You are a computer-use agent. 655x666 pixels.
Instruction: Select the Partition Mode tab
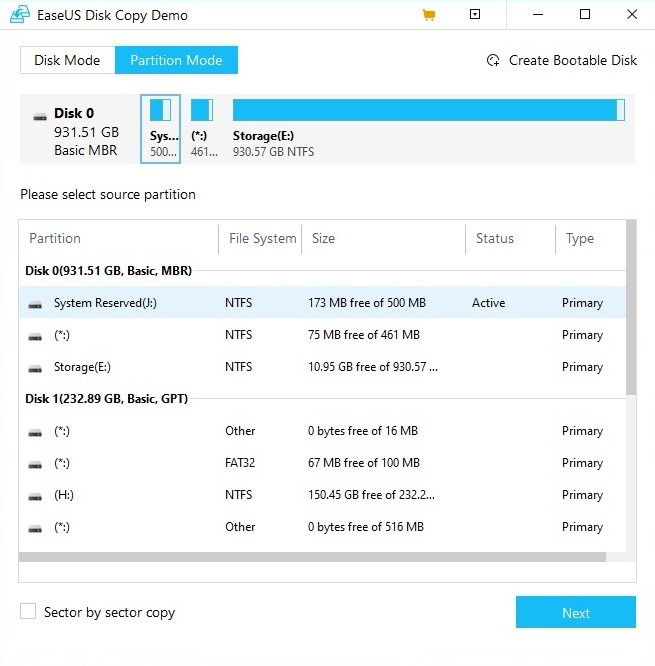(x=176, y=60)
